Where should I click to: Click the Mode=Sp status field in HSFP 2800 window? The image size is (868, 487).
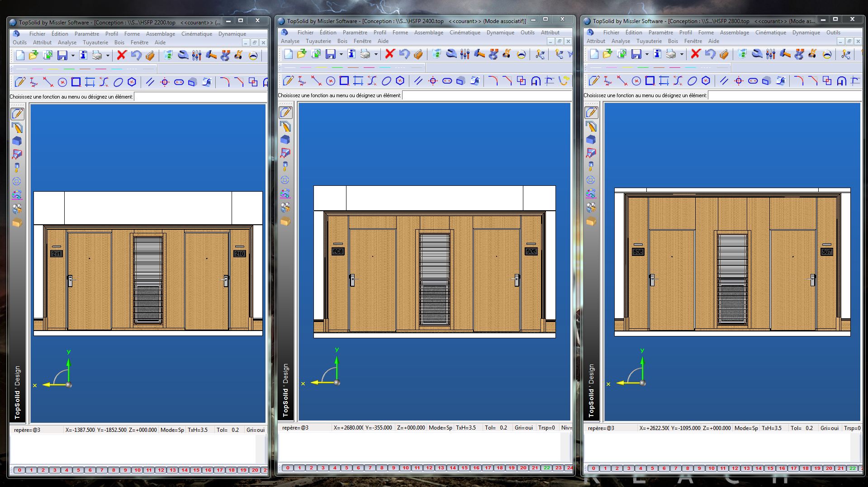(x=746, y=428)
